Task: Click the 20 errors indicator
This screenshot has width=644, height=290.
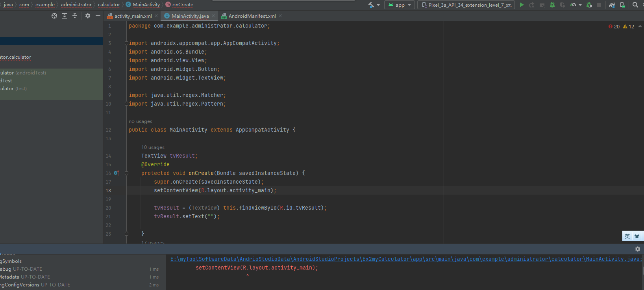Action: tap(614, 26)
